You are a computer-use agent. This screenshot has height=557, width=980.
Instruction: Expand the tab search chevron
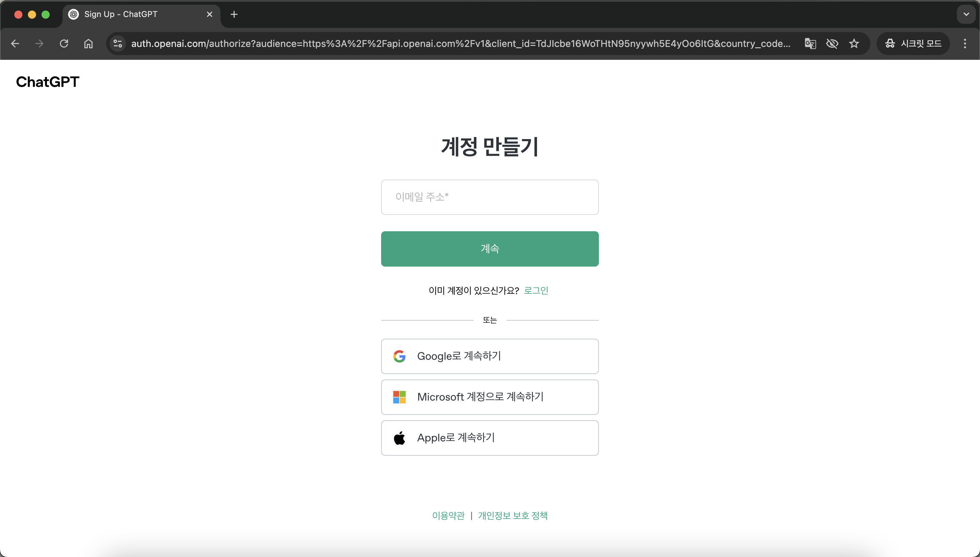pos(966,15)
